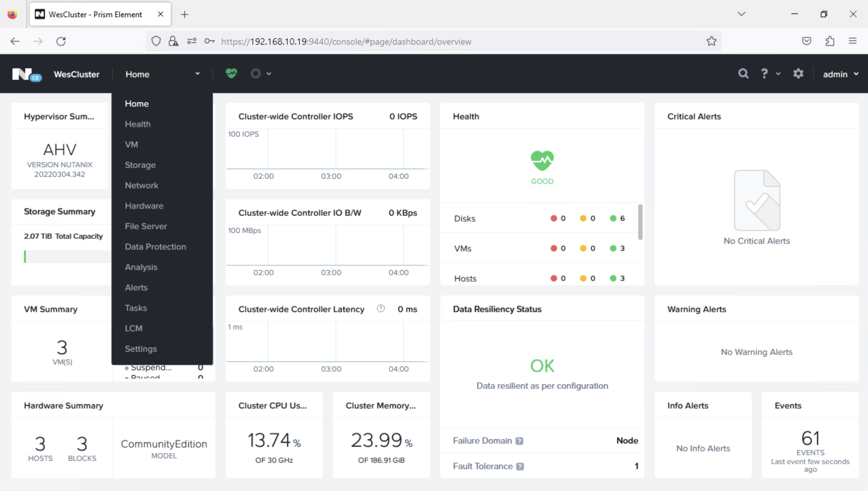Click the Latency info question icon
The width and height of the screenshot is (868, 491).
click(x=381, y=309)
